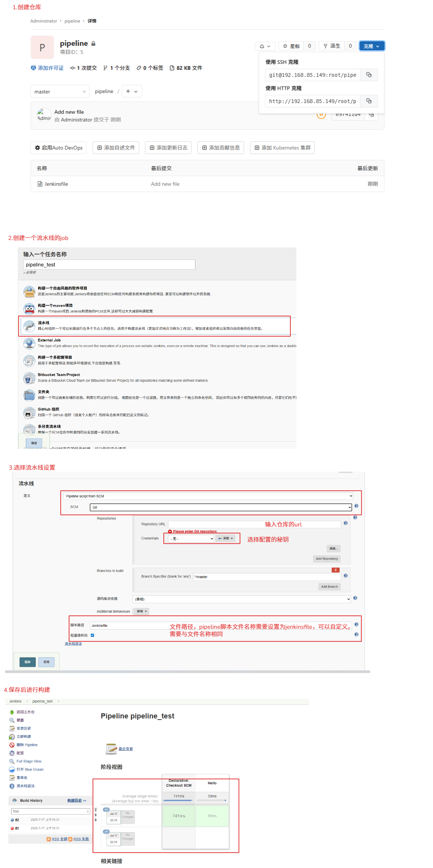Click 添加 Kubernetes 集群 button

[282, 148]
